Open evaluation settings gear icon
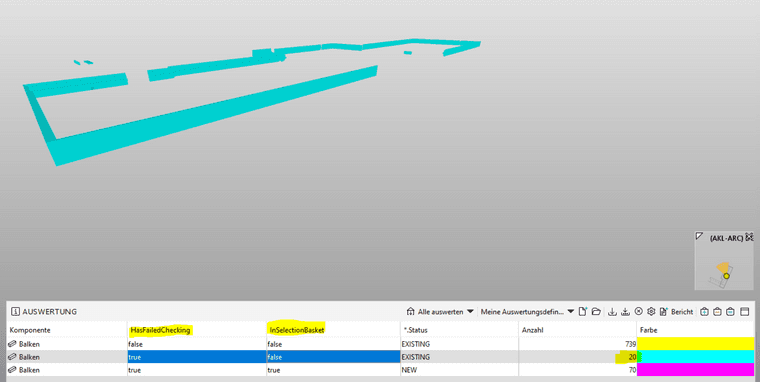The height and width of the screenshot is (382, 760). [x=651, y=312]
